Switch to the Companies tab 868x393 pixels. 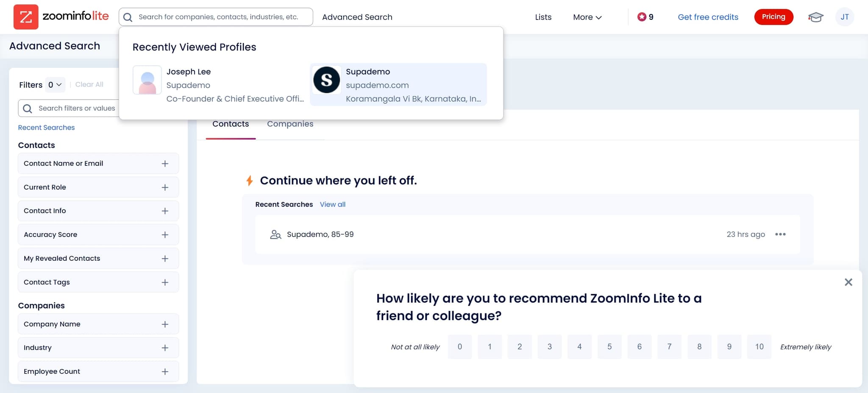(x=290, y=124)
